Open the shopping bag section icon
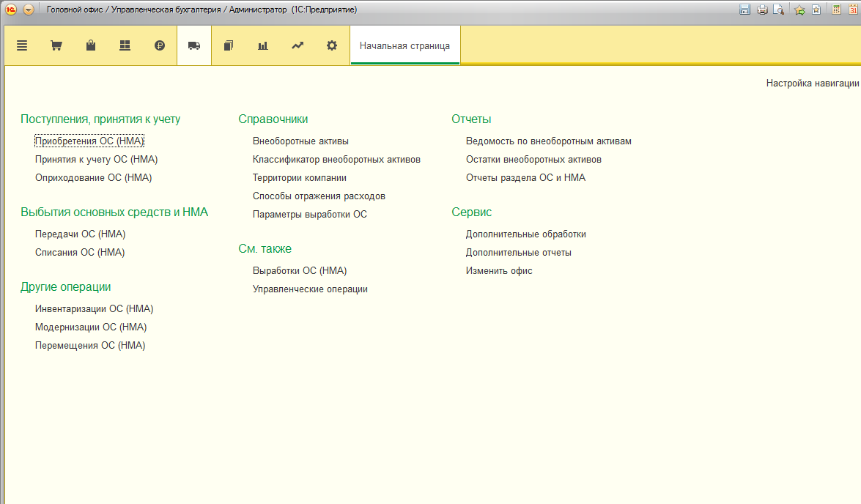Image resolution: width=861 pixels, height=504 pixels. pyautogui.click(x=91, y=45)
